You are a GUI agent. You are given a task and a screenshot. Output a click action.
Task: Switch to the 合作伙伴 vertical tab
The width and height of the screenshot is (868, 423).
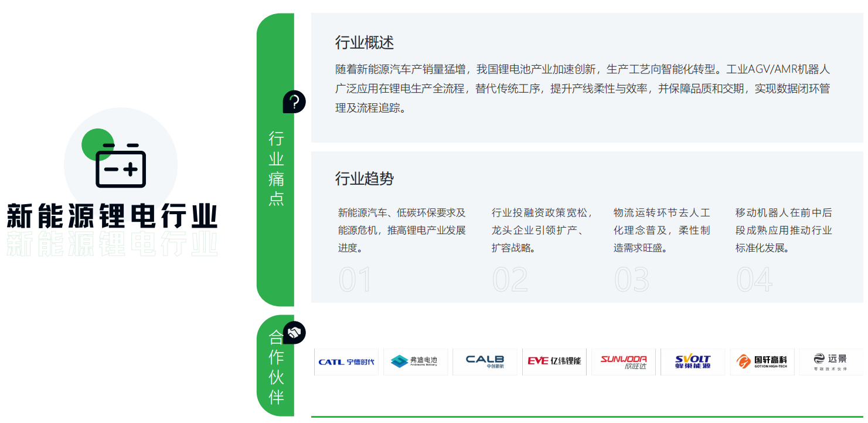[276, 367]
